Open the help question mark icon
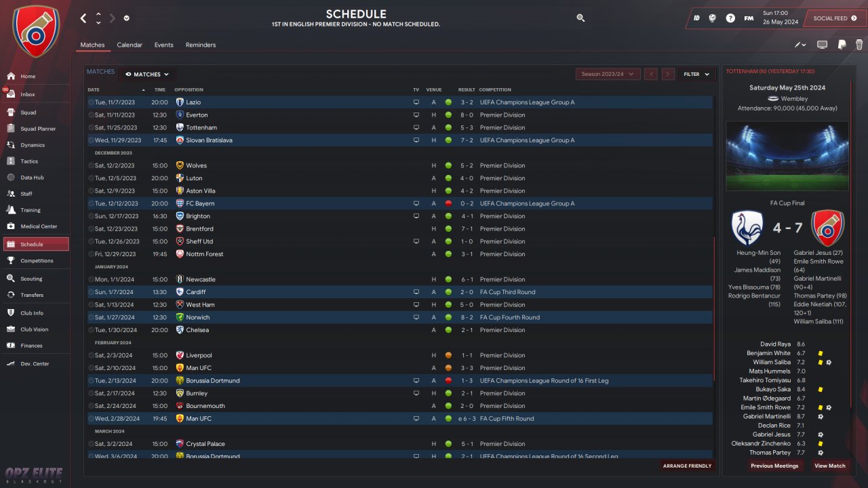The image size is (868, 488). click(x=730, y=18)
